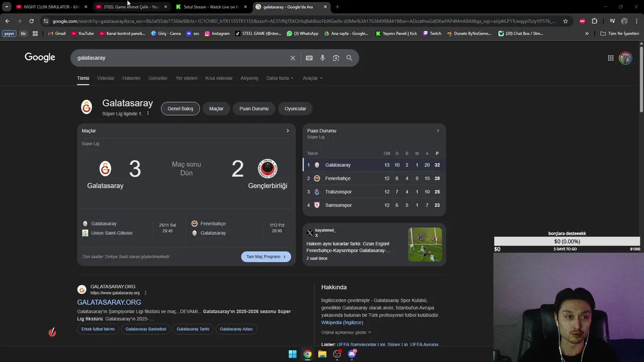Open File Explorer from the taskbar
The height and width of the screenshot is (362, 644).
(x=322, y=354)
